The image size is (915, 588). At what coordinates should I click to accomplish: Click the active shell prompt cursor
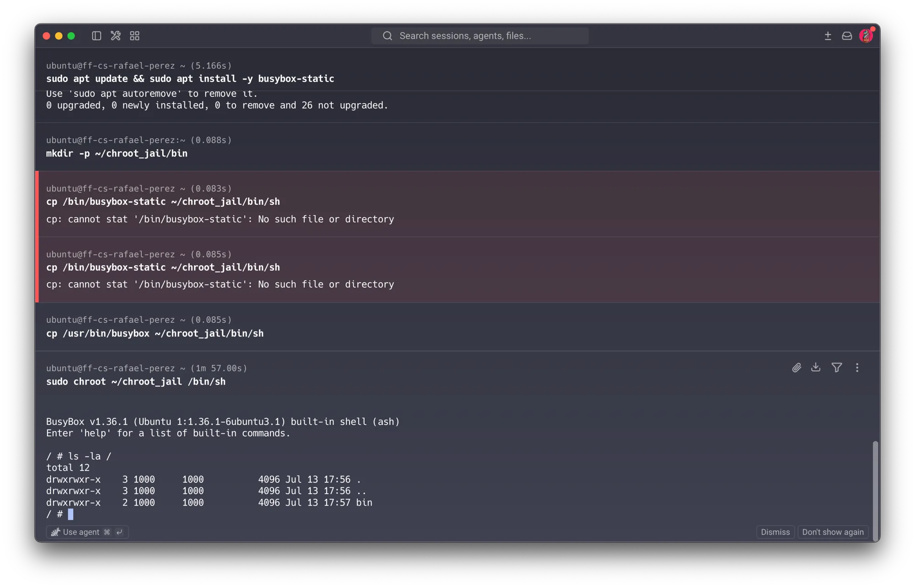pos(70,514)
